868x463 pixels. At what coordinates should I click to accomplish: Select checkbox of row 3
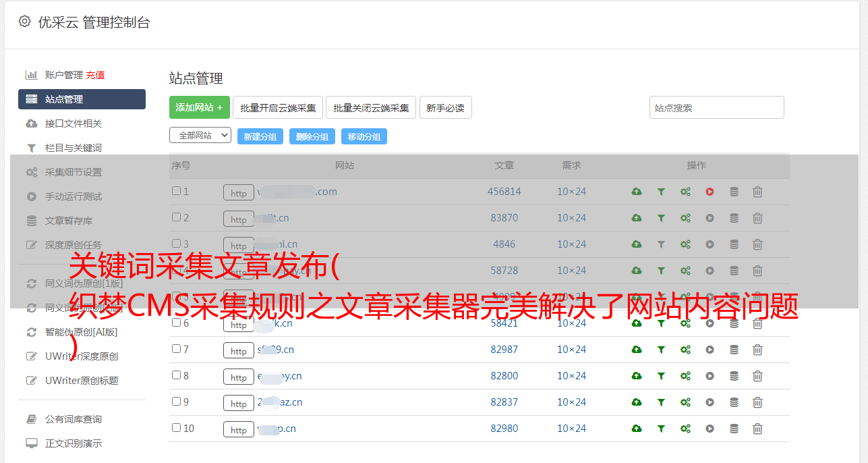pos(176,244)
